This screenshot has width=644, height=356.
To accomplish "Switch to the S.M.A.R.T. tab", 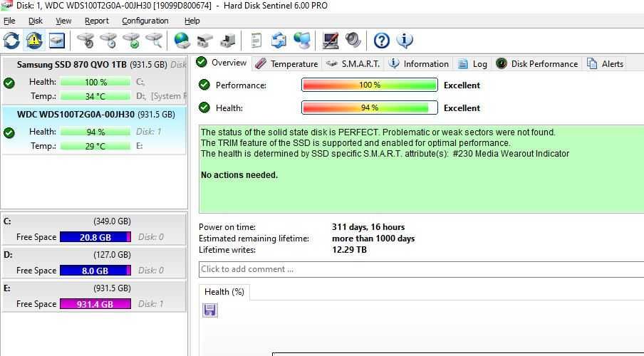I will 353,64.
